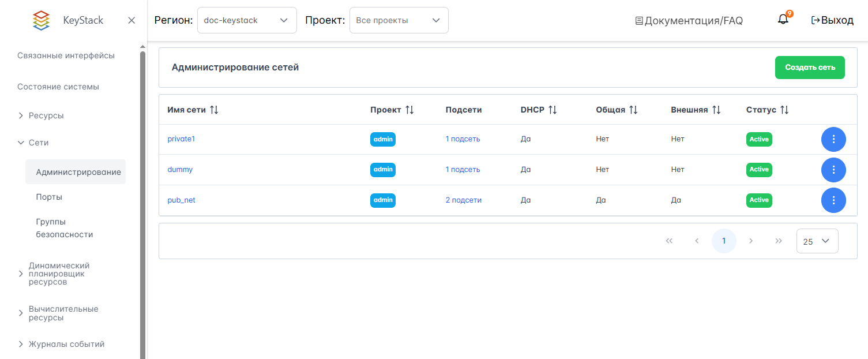Sort table by network name column

pyautogui.click(x=214, y=110)
